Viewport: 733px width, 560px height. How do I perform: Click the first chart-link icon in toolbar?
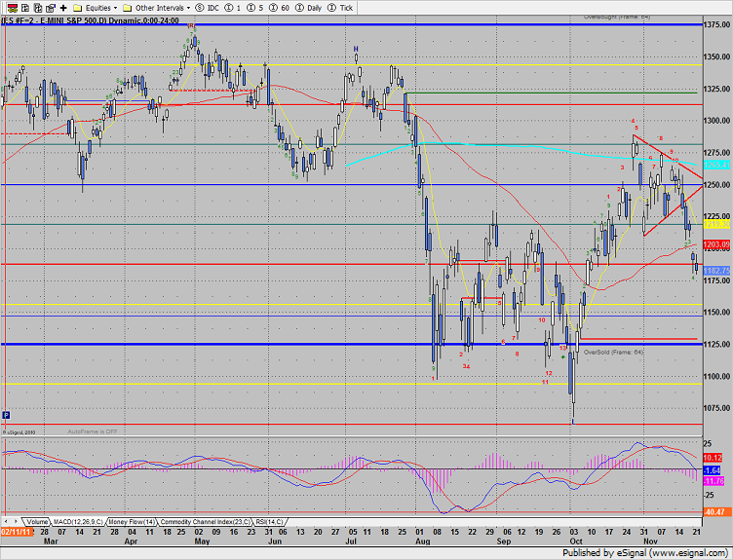pos(13,8)
